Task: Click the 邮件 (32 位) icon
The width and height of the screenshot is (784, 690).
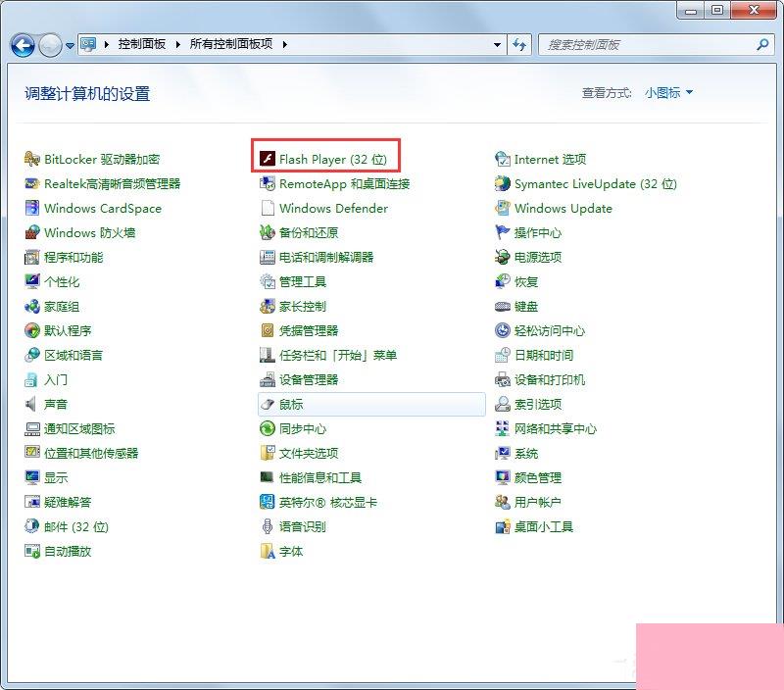Action: click(x=32, y=526)
